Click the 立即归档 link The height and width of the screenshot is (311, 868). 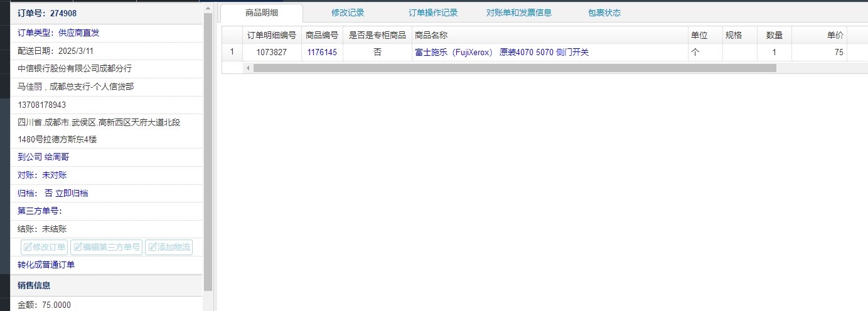click(x=72, y=193)
